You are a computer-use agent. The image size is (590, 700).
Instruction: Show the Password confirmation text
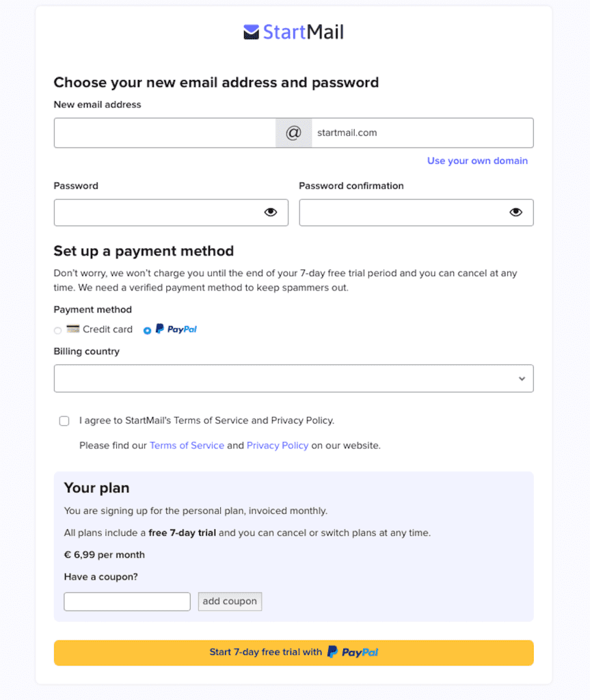[515, 212]
